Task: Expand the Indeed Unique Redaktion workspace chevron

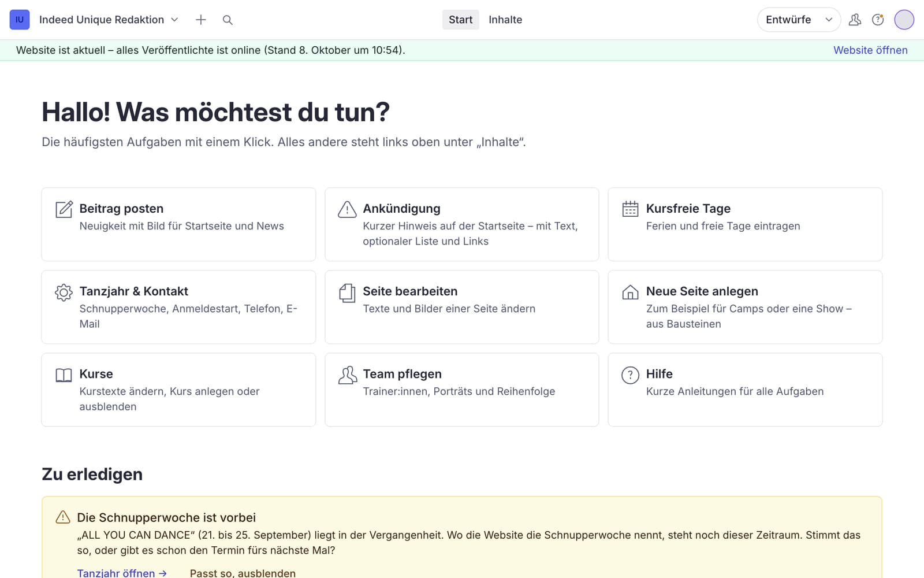Action: point(174,20)
